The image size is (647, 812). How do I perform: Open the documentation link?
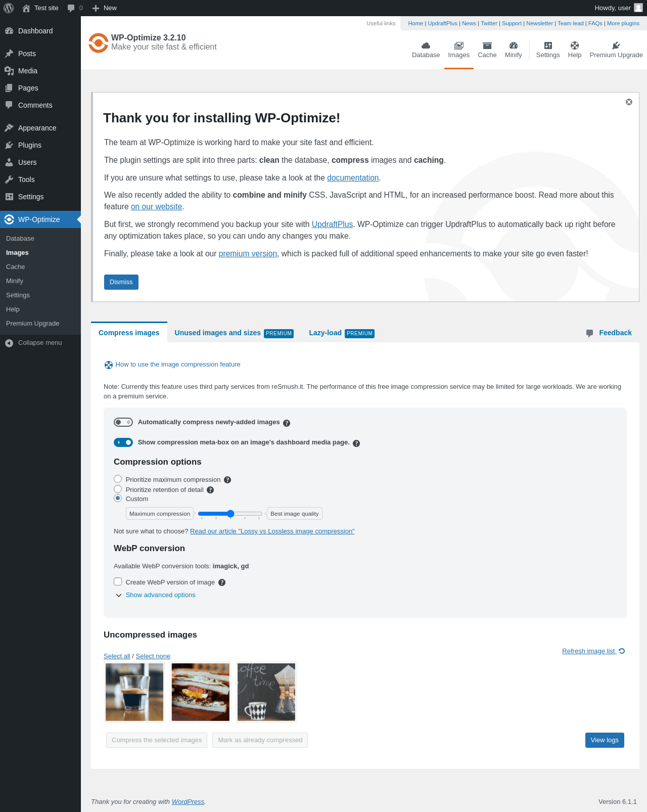tap(353, 178)
